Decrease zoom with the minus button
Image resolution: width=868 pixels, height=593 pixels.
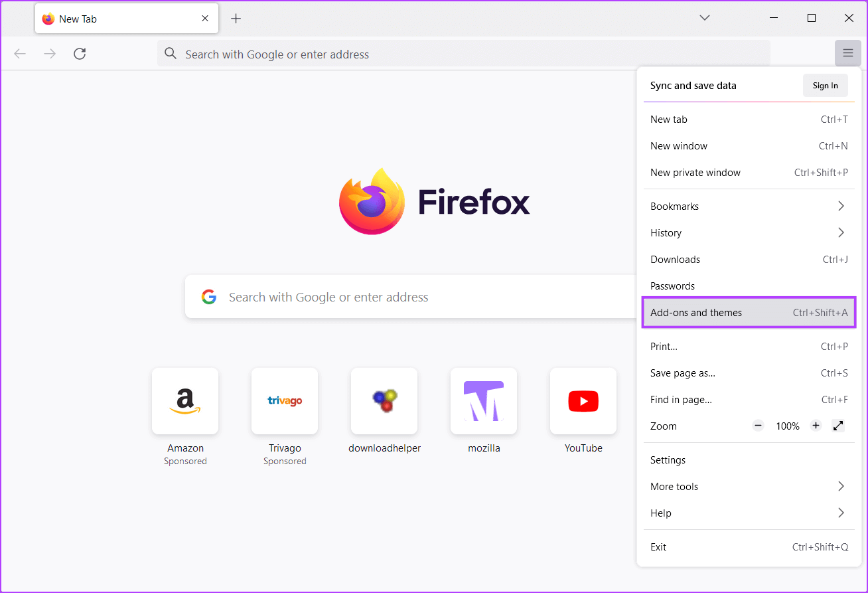tap(758, 426)
